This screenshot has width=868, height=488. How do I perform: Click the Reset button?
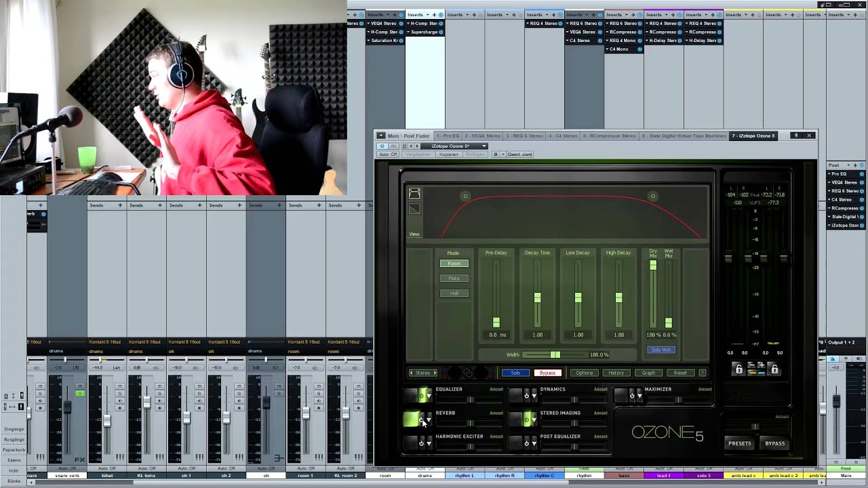[x=680, y=373]
